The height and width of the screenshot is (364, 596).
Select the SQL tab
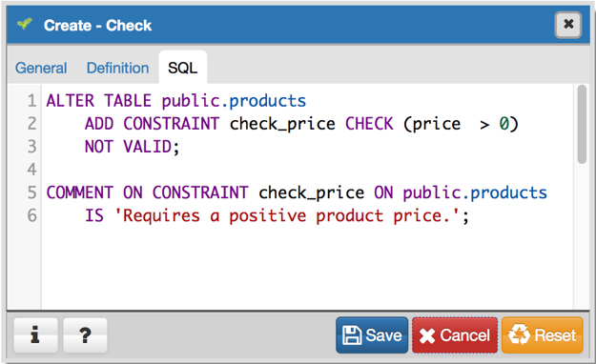(183, 68)
